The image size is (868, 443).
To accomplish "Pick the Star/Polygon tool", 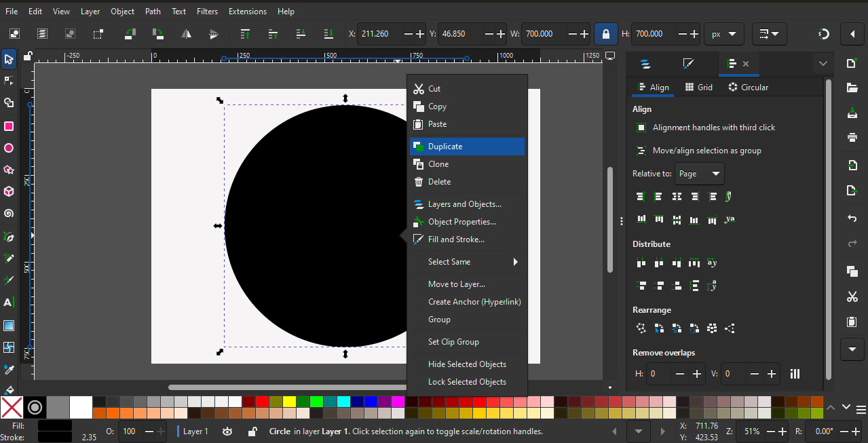I will [9, 170].
